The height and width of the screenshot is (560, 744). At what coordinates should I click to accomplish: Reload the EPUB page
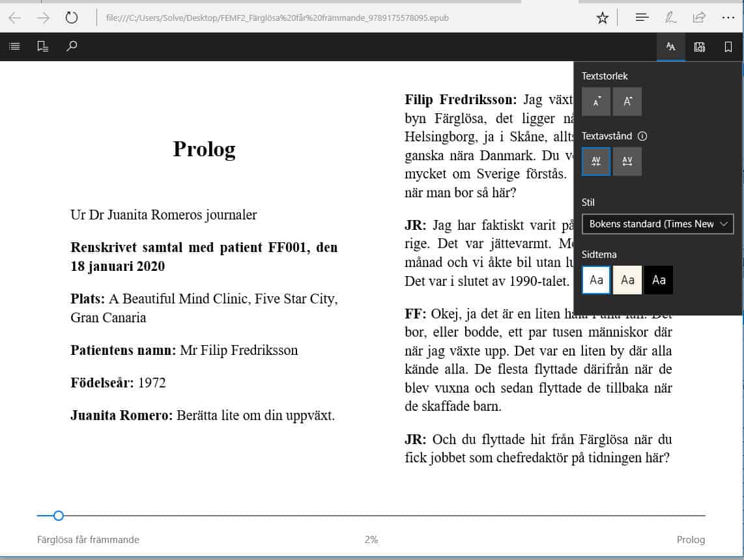click(x=71, y=18)
